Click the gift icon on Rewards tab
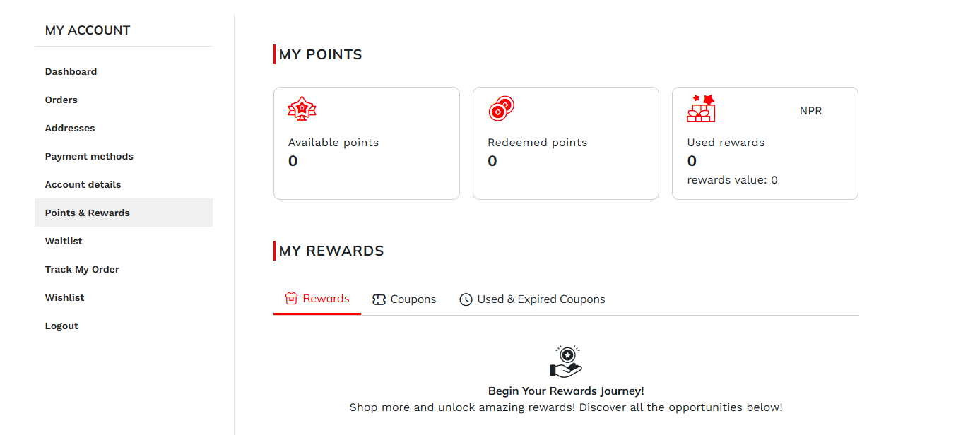Screen dimensions: 980x435 click(x=291, y=299)
